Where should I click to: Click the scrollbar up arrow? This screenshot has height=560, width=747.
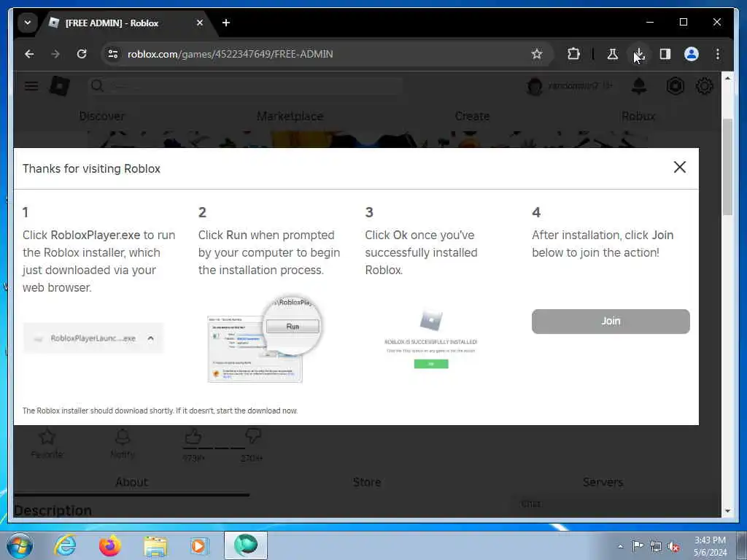click(x=727, y=77)
